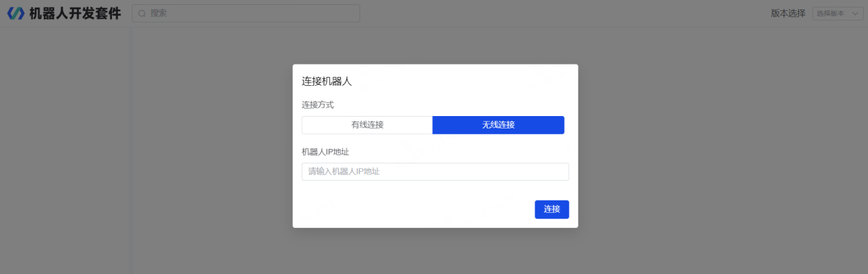Click the 连接方式 label
Screen dimensions: 868x274
(x=318, y=105)
